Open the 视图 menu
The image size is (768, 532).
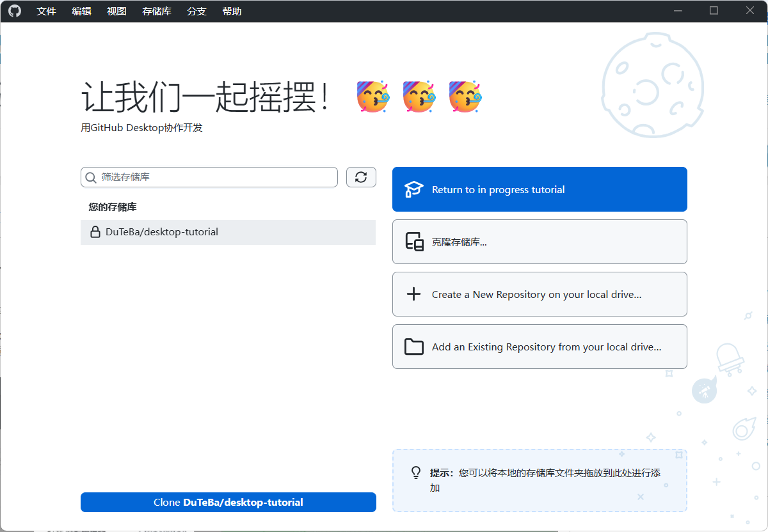coord(117,11)
